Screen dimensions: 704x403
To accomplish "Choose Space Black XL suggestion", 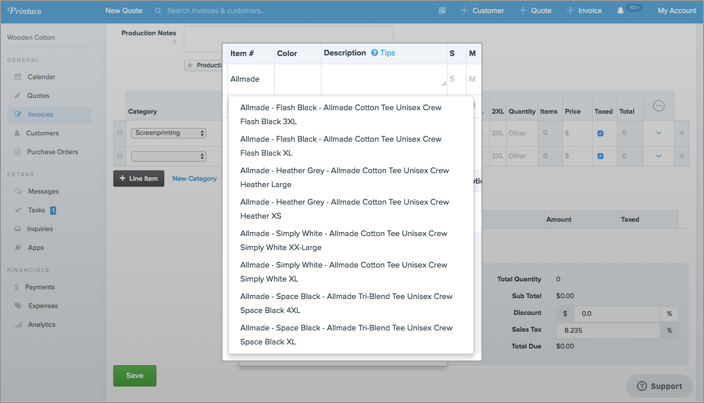I will (351, 335).
